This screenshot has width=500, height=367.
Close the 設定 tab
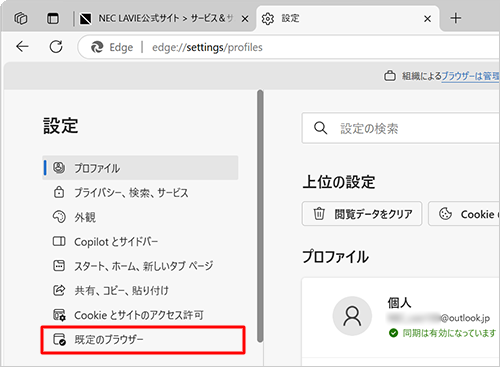(427, 19)
